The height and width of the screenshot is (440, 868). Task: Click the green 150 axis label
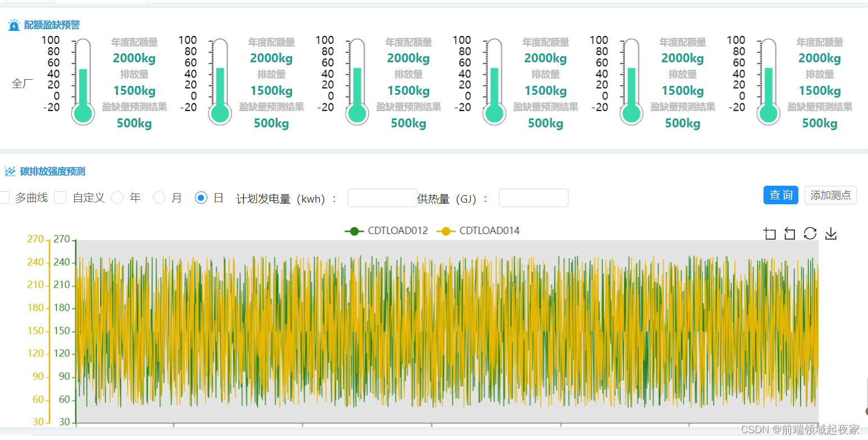tap(62, 331)
